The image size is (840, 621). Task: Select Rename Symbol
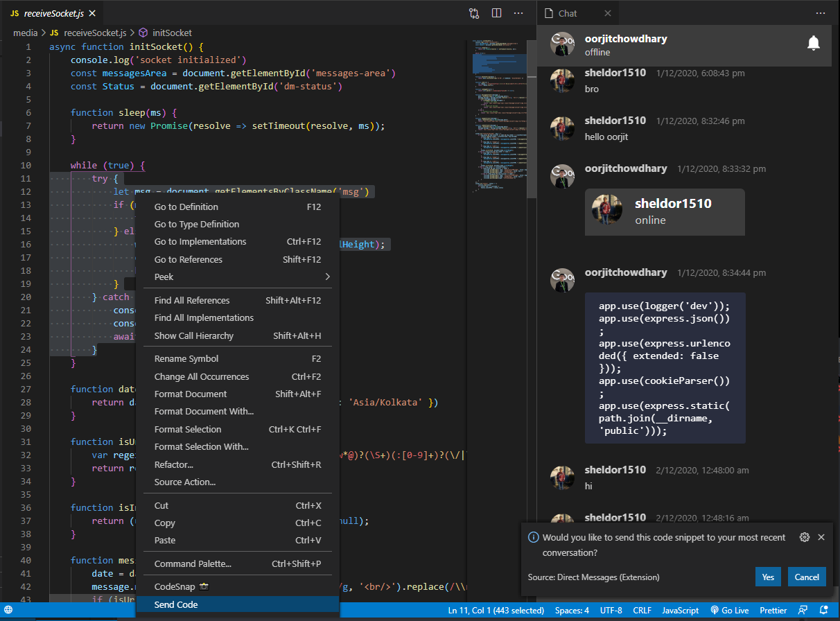(x=237, y=358)
